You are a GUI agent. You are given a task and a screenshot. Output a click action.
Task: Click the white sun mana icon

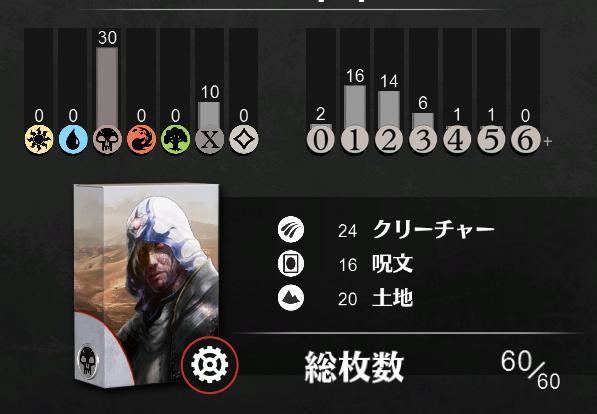coord(39,139)
